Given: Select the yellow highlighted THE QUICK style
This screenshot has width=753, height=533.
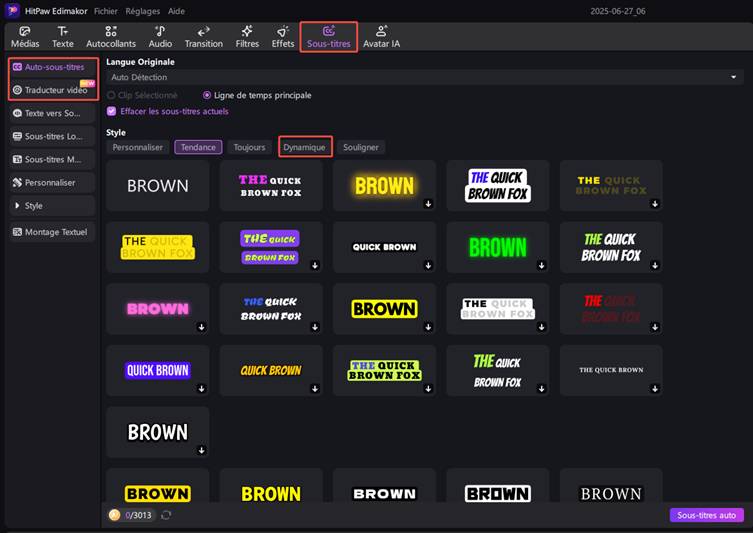Looking at the screenshot, I should click(158, 247).
